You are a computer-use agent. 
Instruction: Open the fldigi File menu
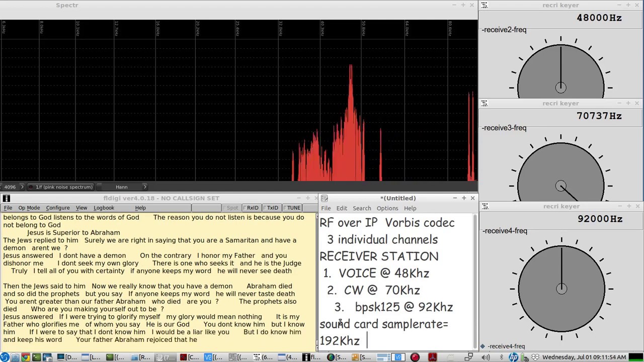click(8, 208)
